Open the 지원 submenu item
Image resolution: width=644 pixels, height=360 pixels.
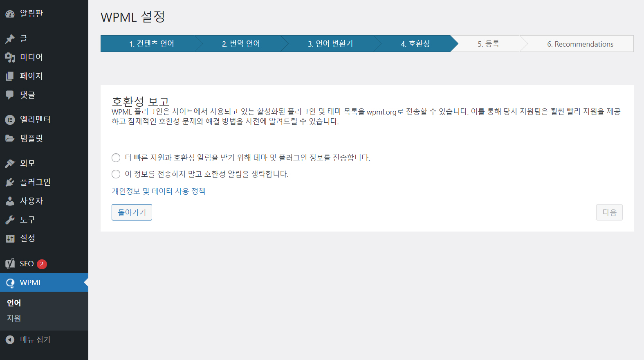[x=14, y=318]
